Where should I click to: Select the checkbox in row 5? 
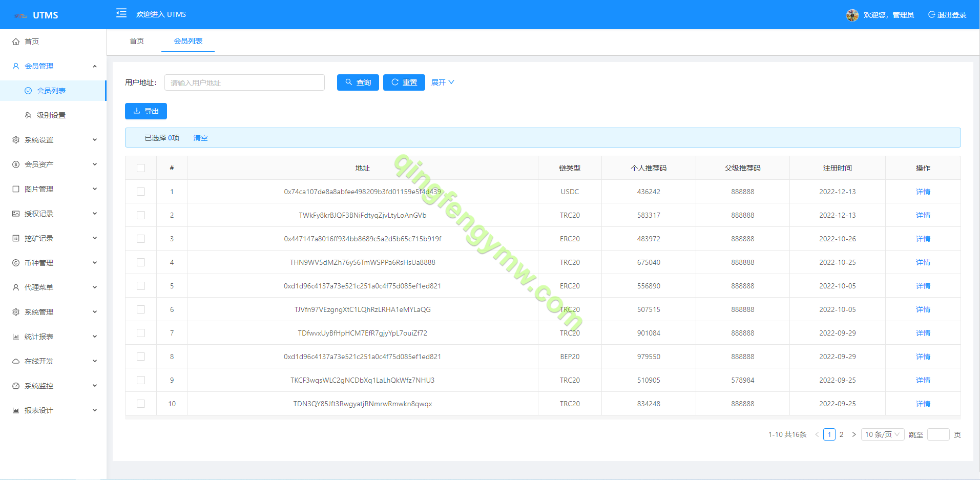pos(141,286)
